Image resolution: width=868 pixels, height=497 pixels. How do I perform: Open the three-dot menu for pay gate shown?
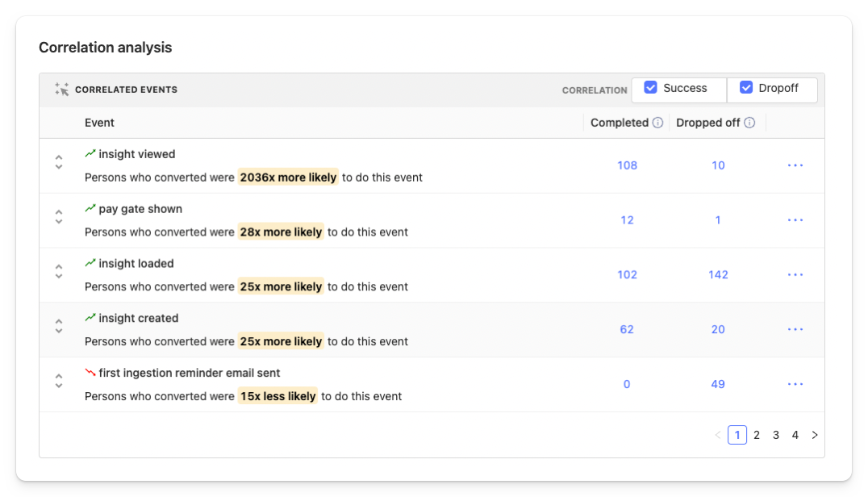coord(795,220)
